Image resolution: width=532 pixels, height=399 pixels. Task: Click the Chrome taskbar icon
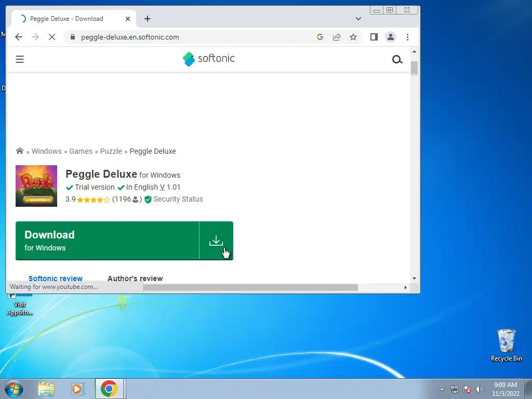109,389
